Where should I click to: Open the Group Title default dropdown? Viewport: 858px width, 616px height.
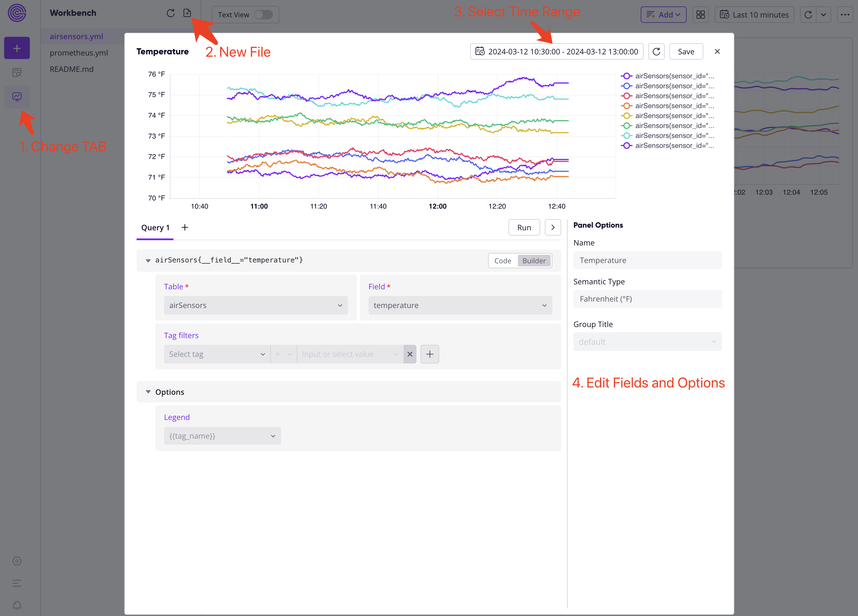647,342
